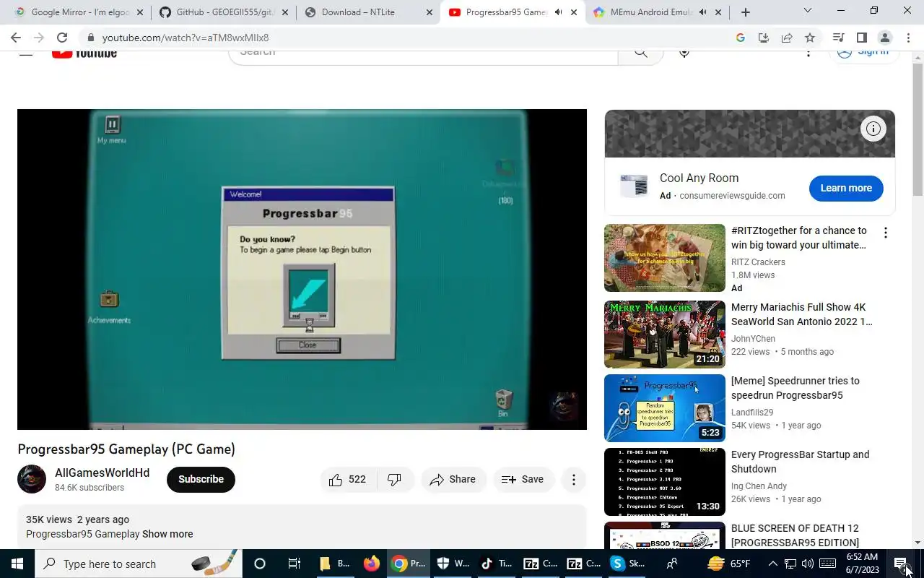Click the page vertical scrollbar thumb
Image resolution: width=924 pixels, height=578 pixels.
[918, 129]
